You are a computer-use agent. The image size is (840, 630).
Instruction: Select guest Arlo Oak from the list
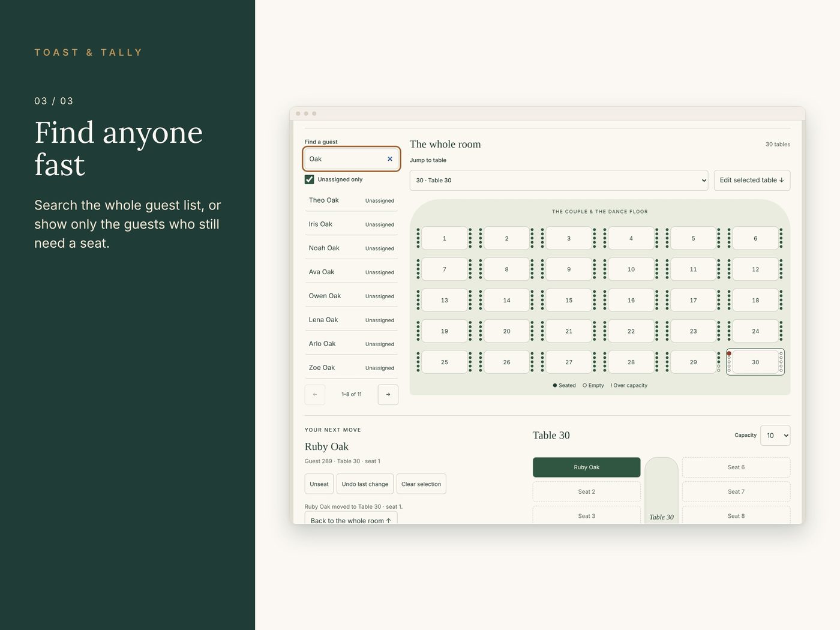(352, 344)
